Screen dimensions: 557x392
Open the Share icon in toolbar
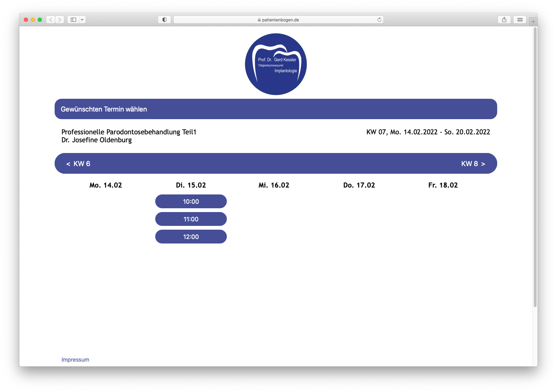[504, 20]
